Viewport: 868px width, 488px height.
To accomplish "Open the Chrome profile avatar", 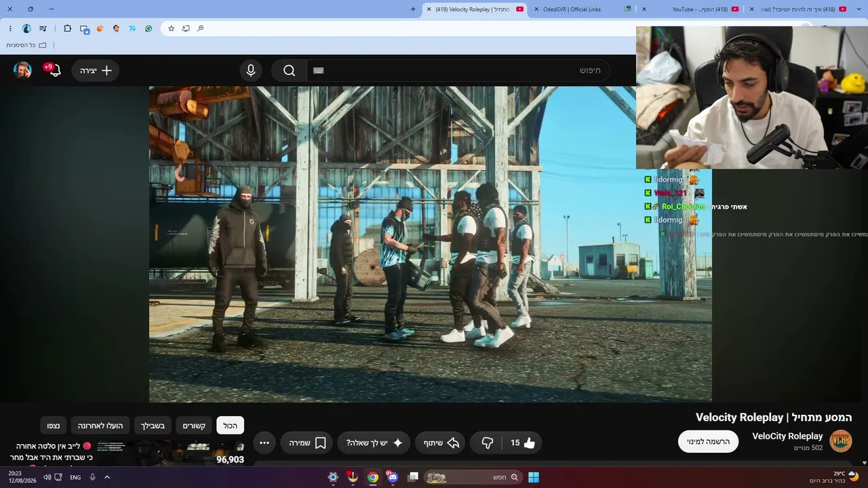I will [26, 28].
